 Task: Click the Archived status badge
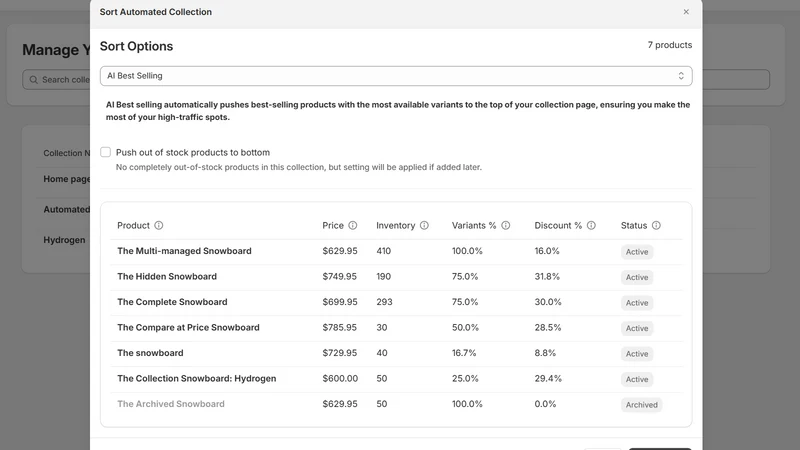(x=641, y=405)
